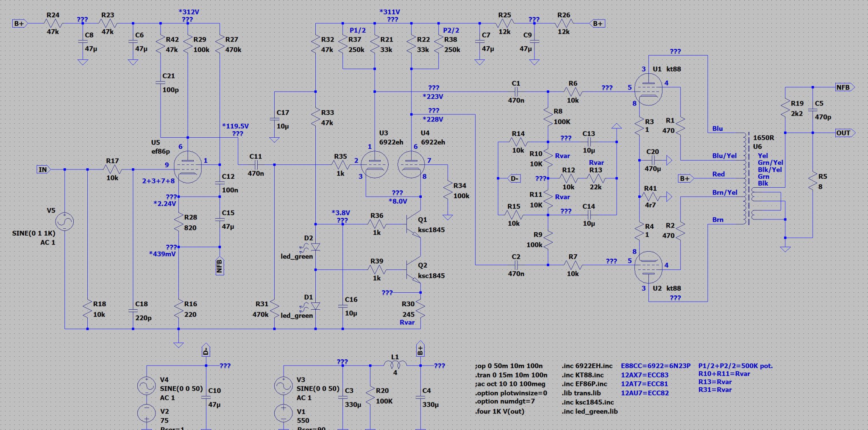
Task: Select the V3 sine voltage source
Action: (x=283, y=386)
